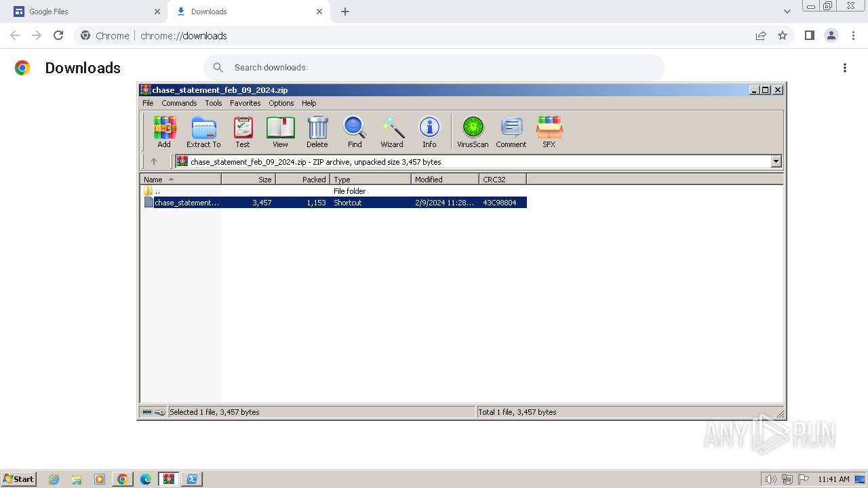Click the share page icon in Chrome
The image size is (868, 488).
pyautogui.click(x=761, y=36)
